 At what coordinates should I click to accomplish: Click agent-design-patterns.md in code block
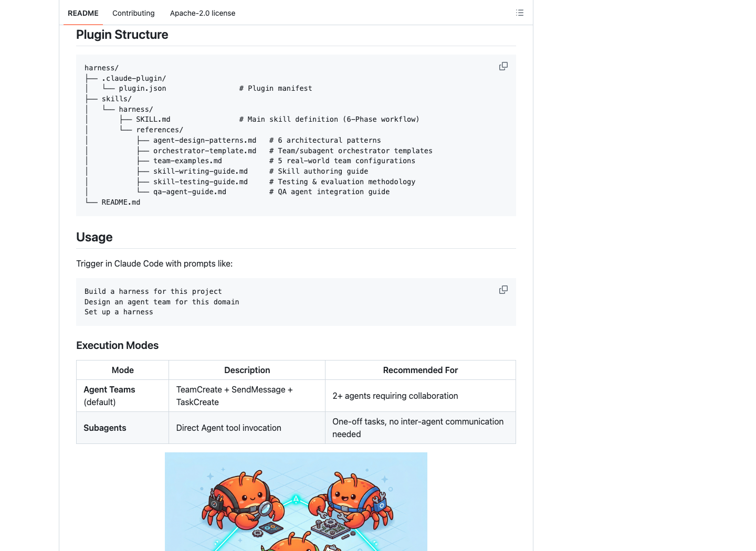coord(205,140)
